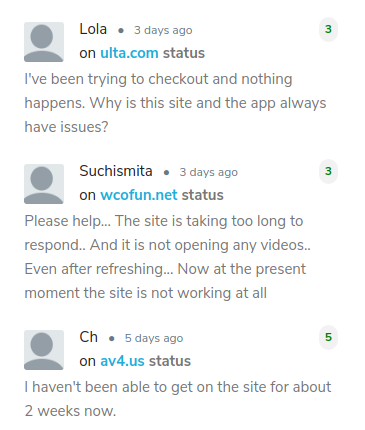The image size is (365, 430).
Task: Click vote count badge on Suchismita's comment
Action: point(328,171)
